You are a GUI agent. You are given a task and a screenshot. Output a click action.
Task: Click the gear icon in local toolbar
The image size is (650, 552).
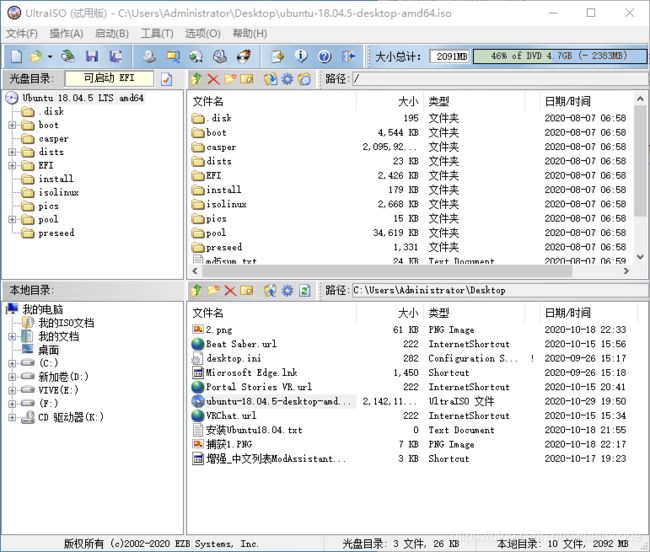(x=287, y=291)
